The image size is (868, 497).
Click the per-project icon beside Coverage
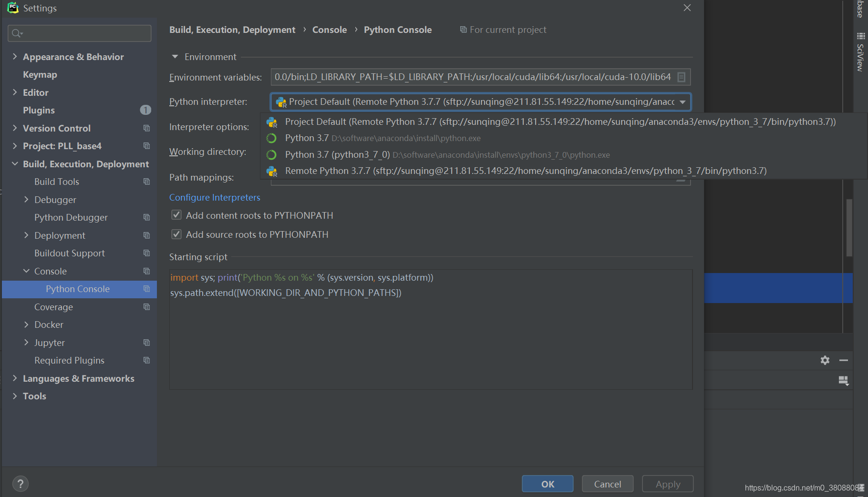point(146,307)
